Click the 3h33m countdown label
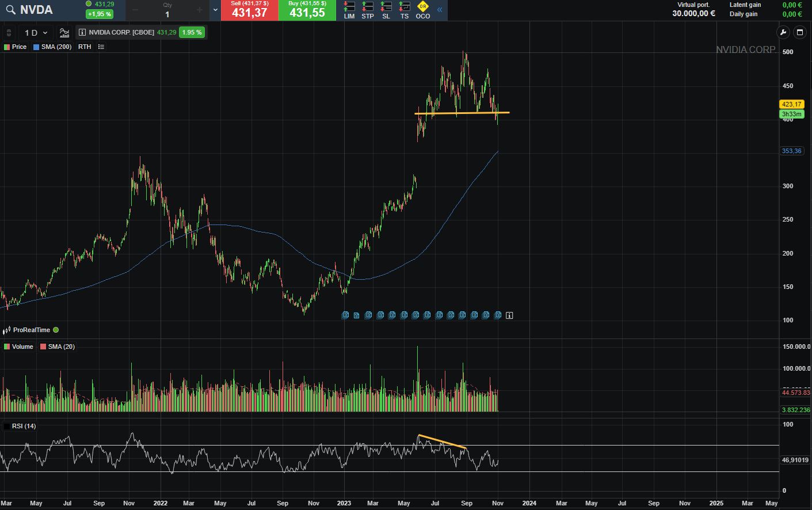The image size is (812, 510). pos(791,114)
